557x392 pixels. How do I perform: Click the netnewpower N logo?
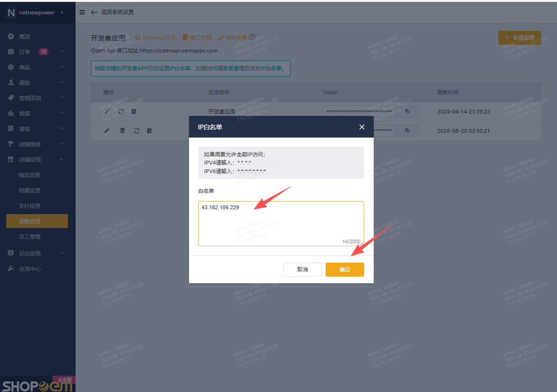tap(11, 13)
